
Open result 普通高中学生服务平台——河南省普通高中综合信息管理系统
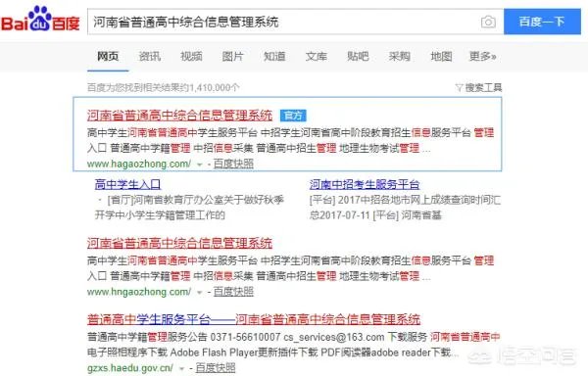click(x=254, y=319)
